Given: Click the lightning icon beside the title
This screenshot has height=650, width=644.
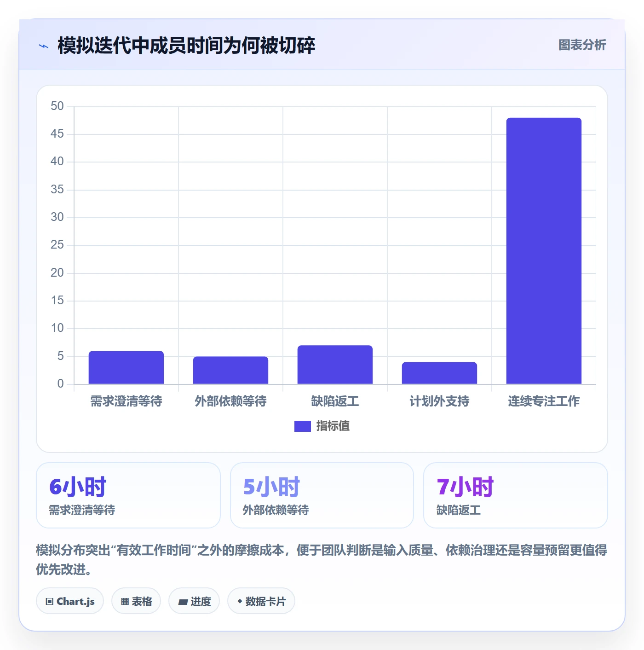Looking at the screenshot, I should 44,46.
